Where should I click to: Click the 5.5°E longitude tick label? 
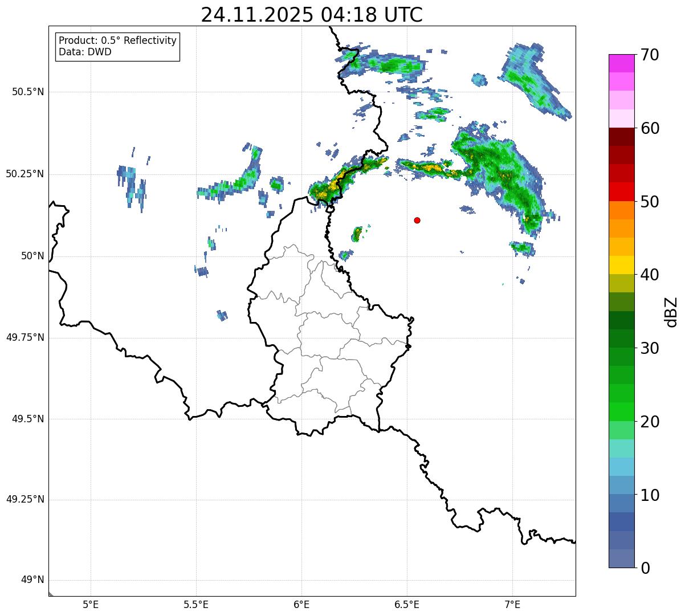click(196, 605)
